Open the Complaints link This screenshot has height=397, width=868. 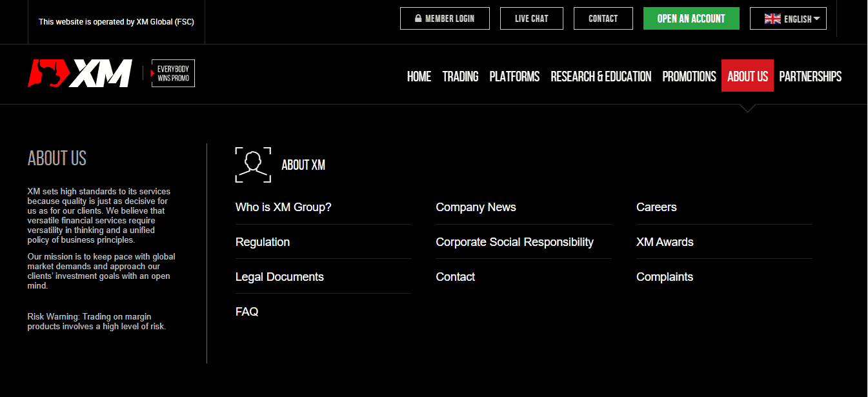(665, 277)
